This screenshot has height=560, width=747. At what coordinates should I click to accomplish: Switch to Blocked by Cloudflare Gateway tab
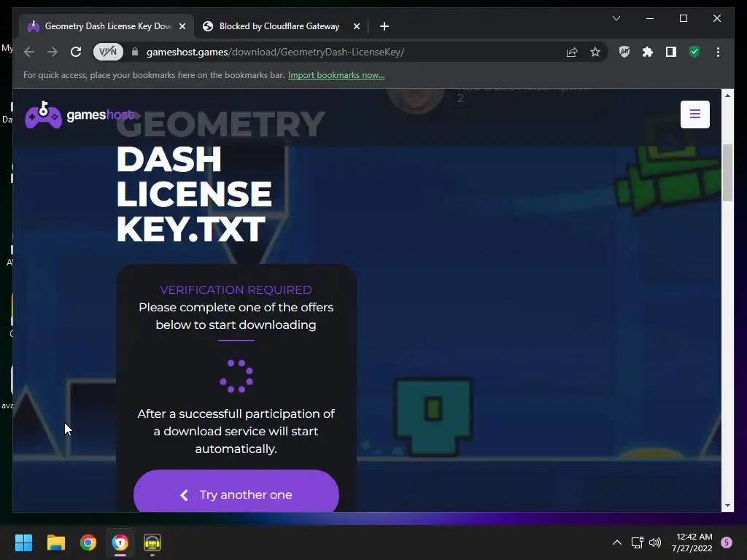(x=279, y=26)
